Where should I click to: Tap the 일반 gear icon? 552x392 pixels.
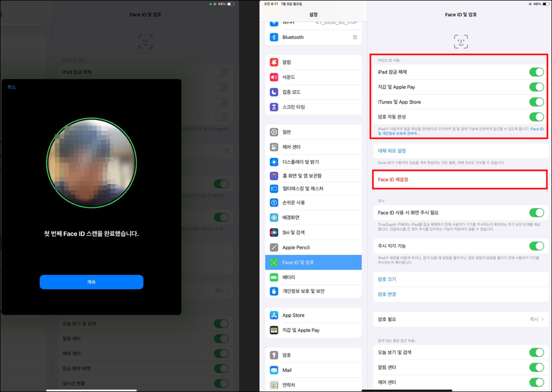click(x=274, y=132)
